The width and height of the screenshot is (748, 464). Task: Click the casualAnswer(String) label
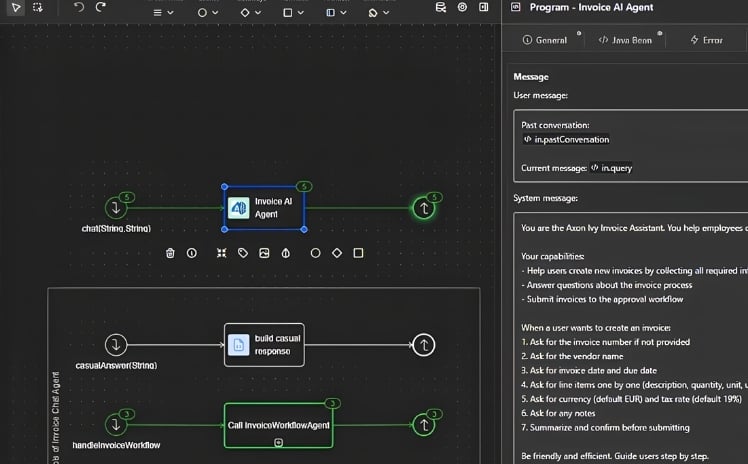tap(116, 365)
